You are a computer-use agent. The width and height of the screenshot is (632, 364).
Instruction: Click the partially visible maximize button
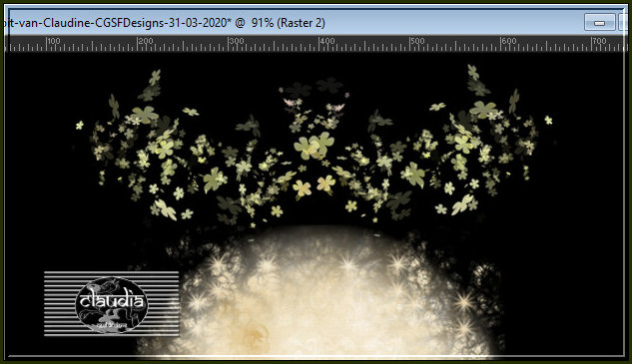click(624, 23)
